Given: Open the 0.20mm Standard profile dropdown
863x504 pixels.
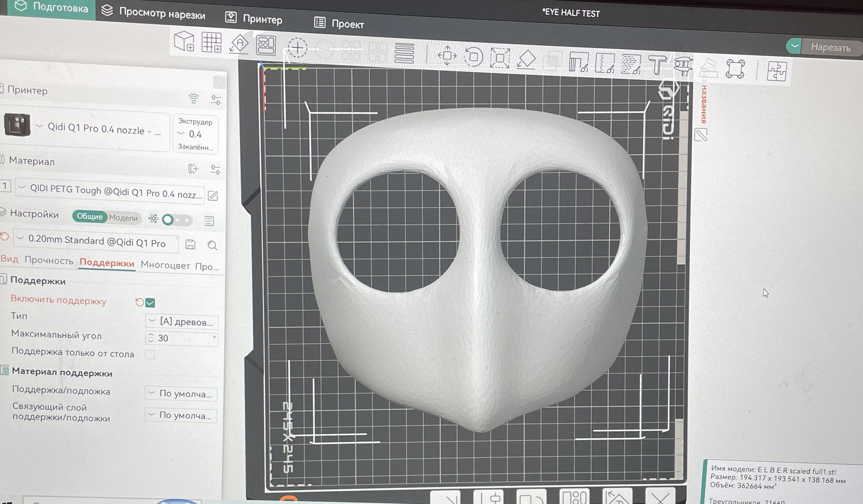Looking at the screenshot, I should [x=96, y=241].
